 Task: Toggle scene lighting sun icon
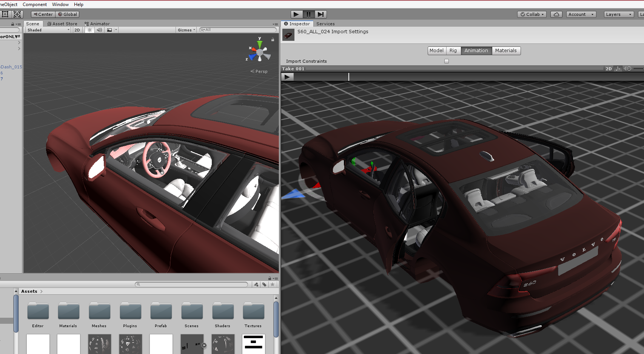click(x=89, y=30)
